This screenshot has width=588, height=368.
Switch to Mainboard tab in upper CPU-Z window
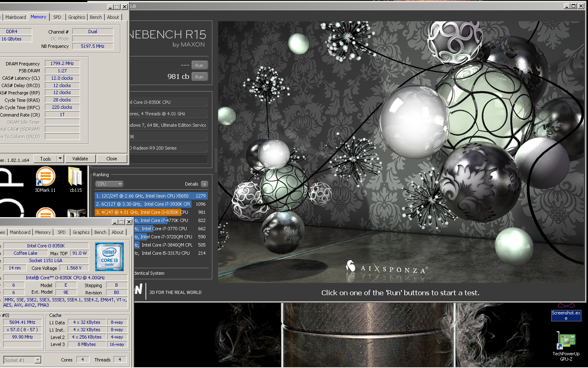16,17
